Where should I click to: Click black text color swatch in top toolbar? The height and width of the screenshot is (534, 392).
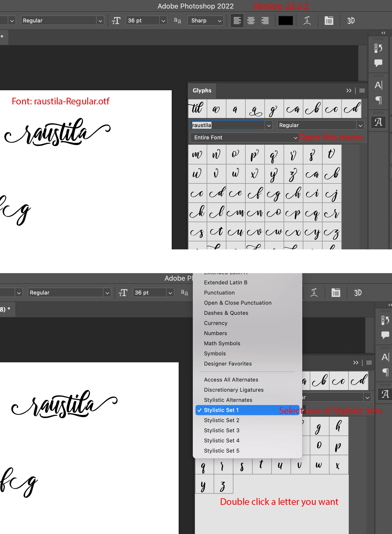click(286, 21)
